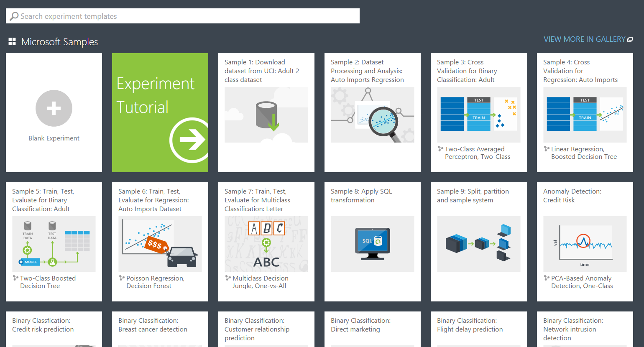Open Sample 1 database download thumbnail

tap(266, 115)
